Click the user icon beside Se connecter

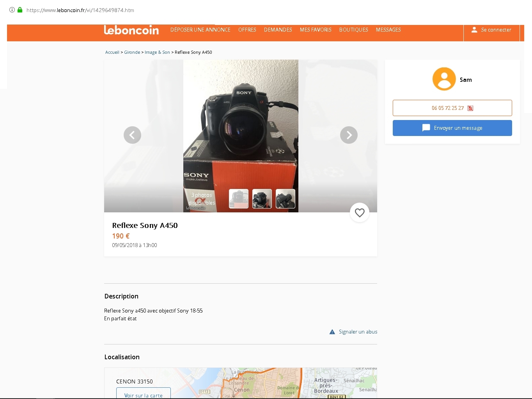click(x=474, y=30)
